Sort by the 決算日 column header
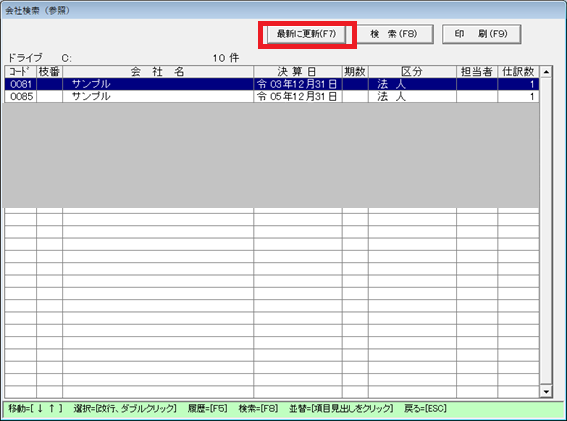 coord(298,72)
